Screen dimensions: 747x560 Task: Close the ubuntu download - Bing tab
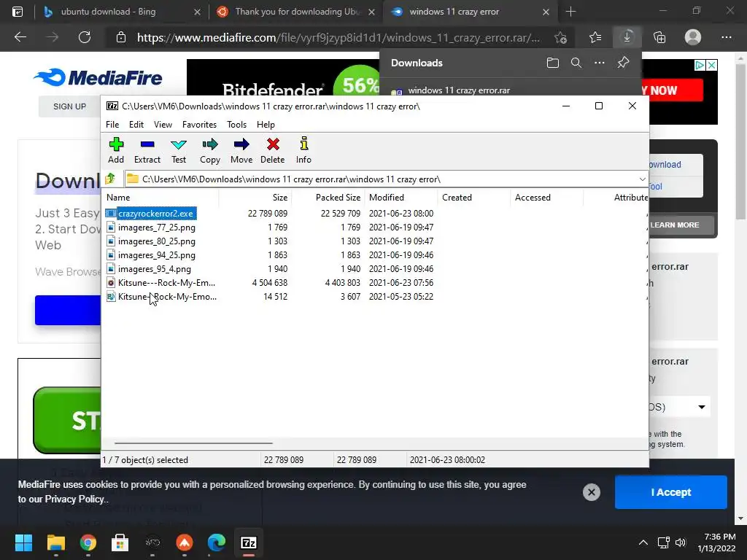point(197,12)
